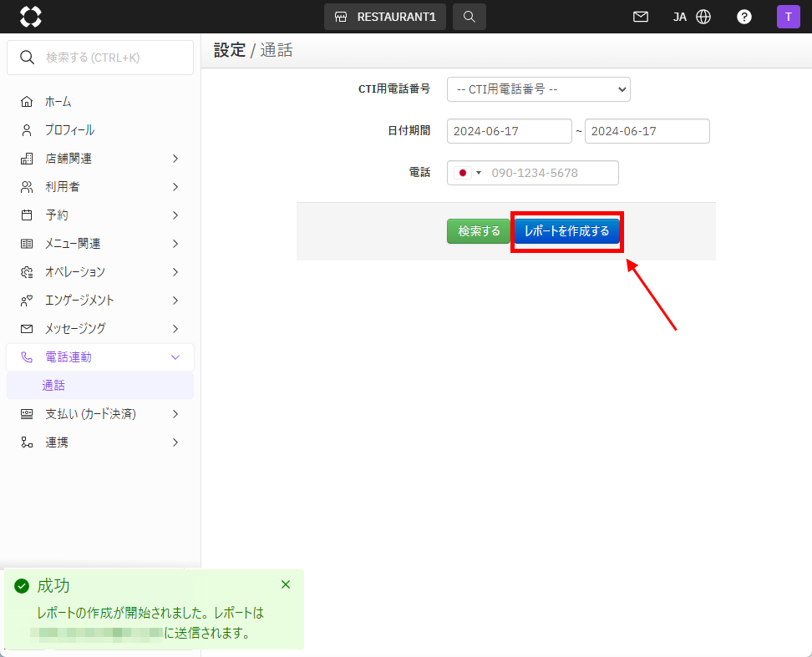This screenshot has width=812, height=657.
Task: Open the help question mark icon
Action: (x=744, y=17)
